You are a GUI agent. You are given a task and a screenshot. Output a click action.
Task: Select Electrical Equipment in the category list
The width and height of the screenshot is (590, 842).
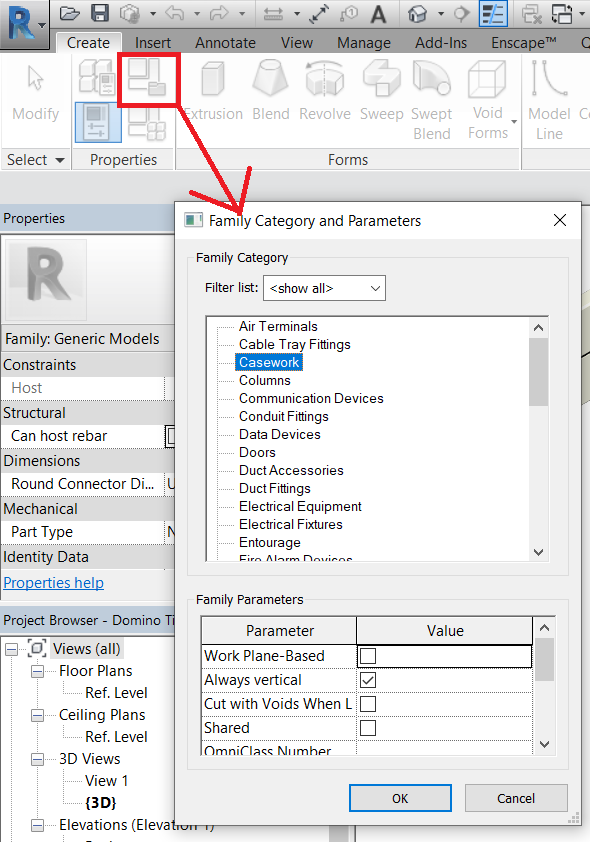300,506
